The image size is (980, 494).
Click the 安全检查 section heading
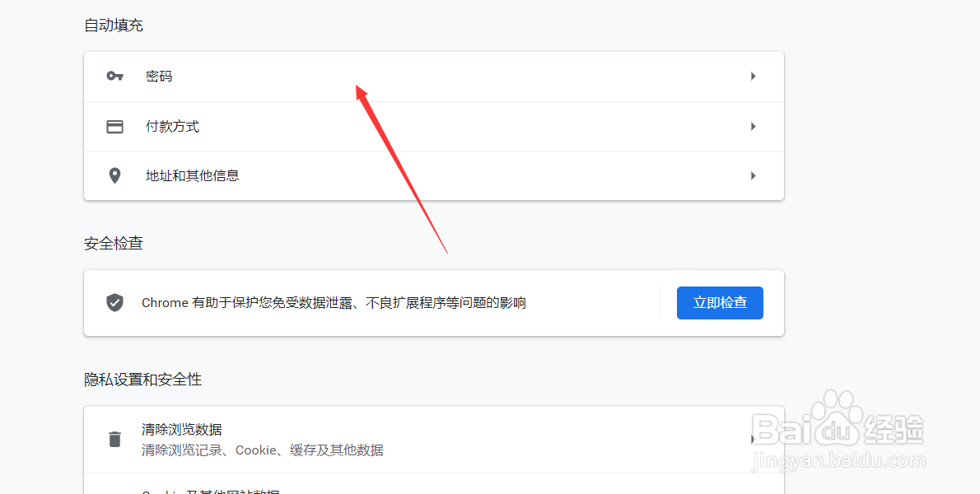coord(112,243)
